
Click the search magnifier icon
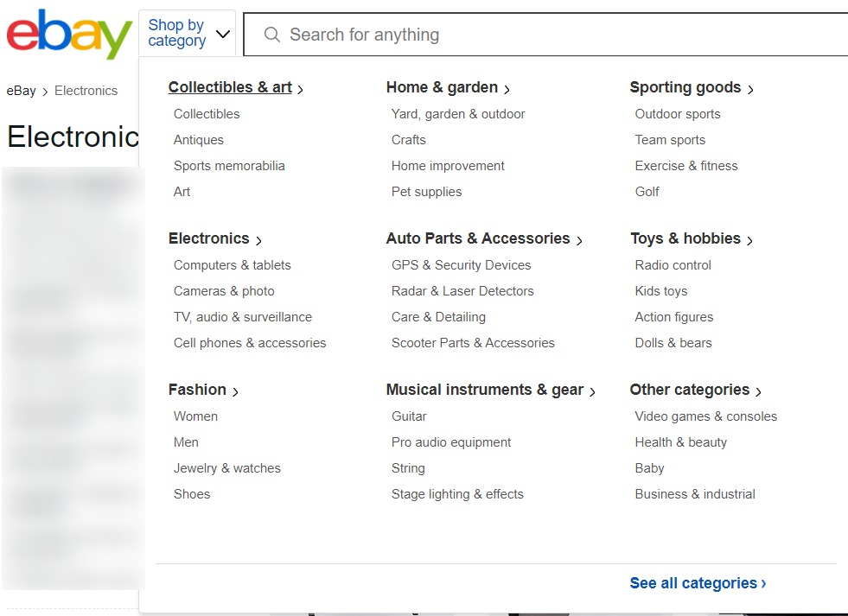pyautogui.click(x=272, y=35)
